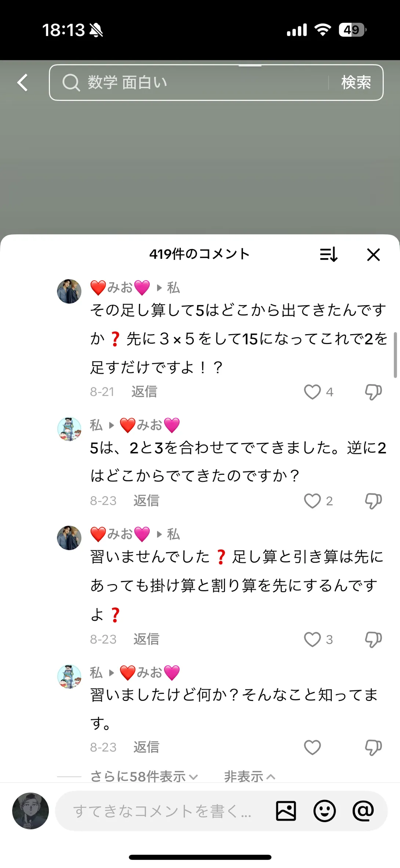Like みお's comment with 4 likes

click(x=312, y=392)
